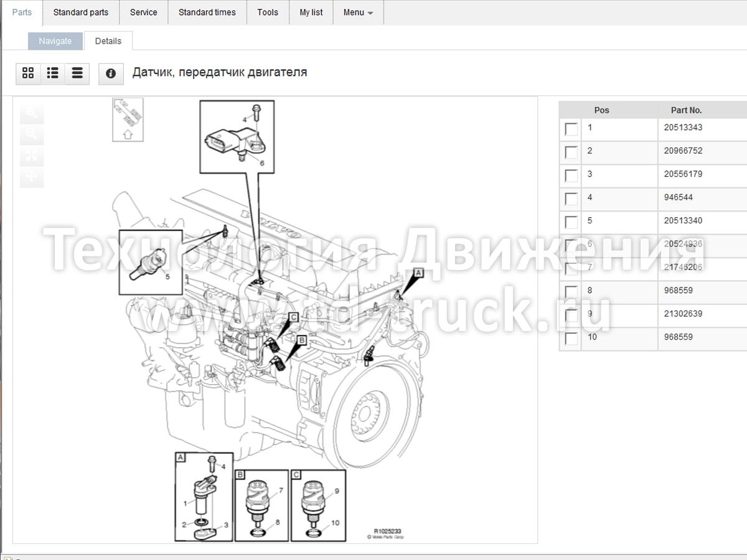Switch to the Navigate tab
The image size is (747, 560).
pos(55,41)
